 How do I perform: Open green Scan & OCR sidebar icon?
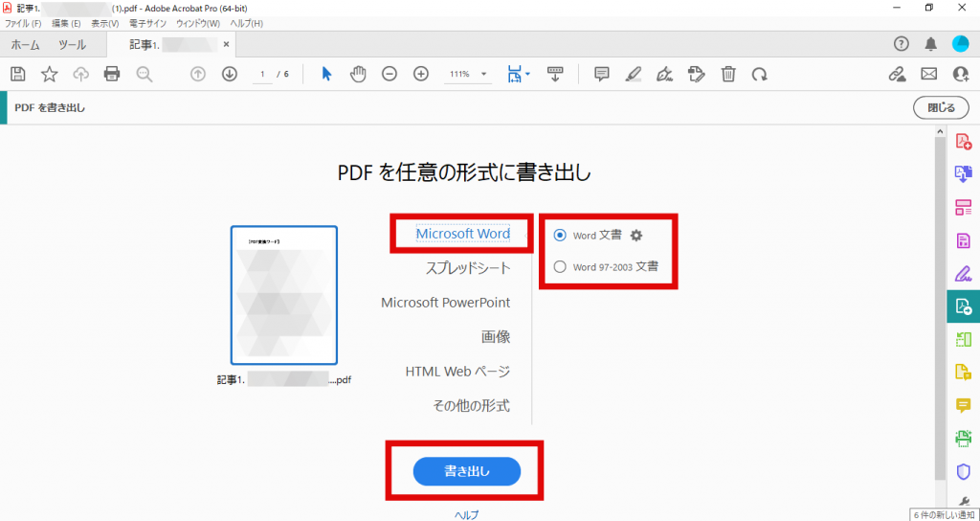coord(963,339)
